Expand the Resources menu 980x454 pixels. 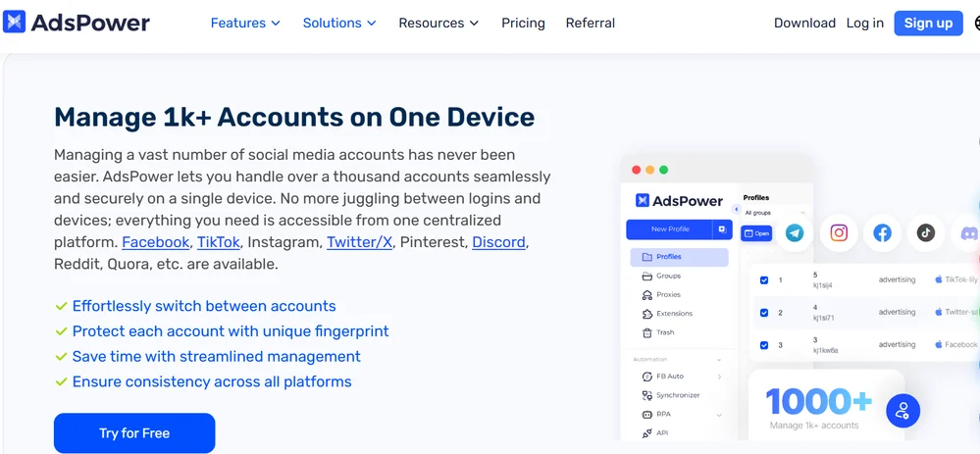[x=438, y=24]
